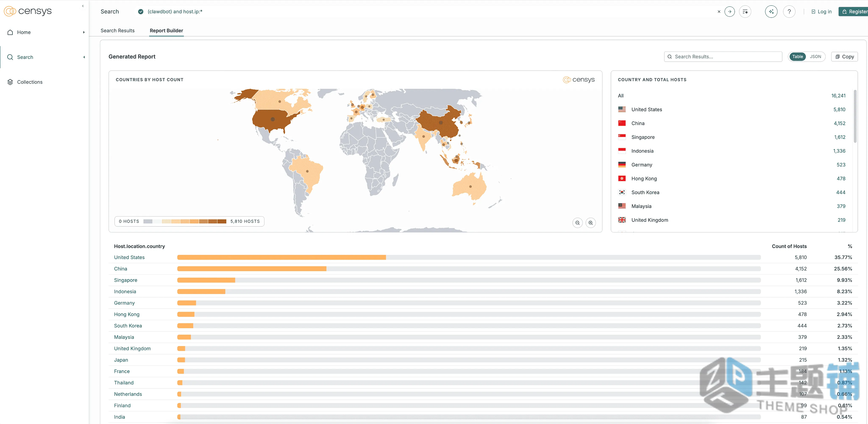Screen dimensions: 868x424
Task: Click the Censys logo in sidebar
Action: tap(28, 11)
